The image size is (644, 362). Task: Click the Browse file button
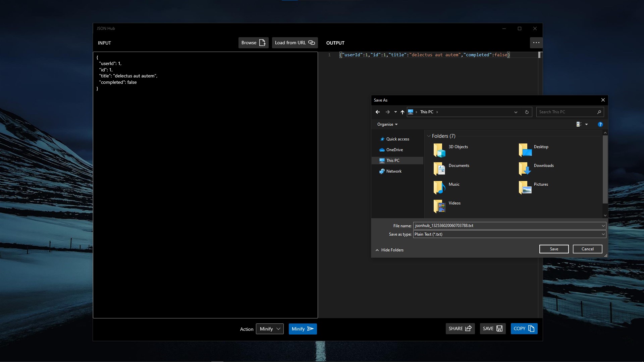pyautogui.click(x=253, y=43)
